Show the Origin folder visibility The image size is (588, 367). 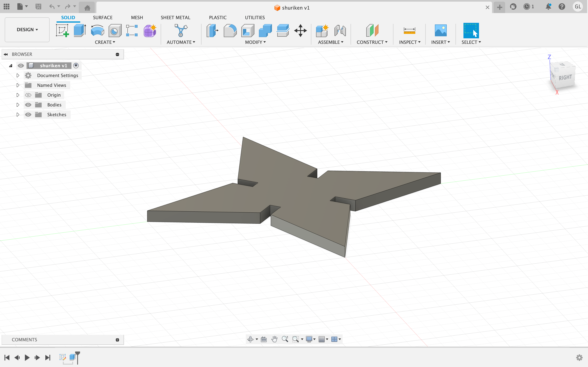pos(28,95)
